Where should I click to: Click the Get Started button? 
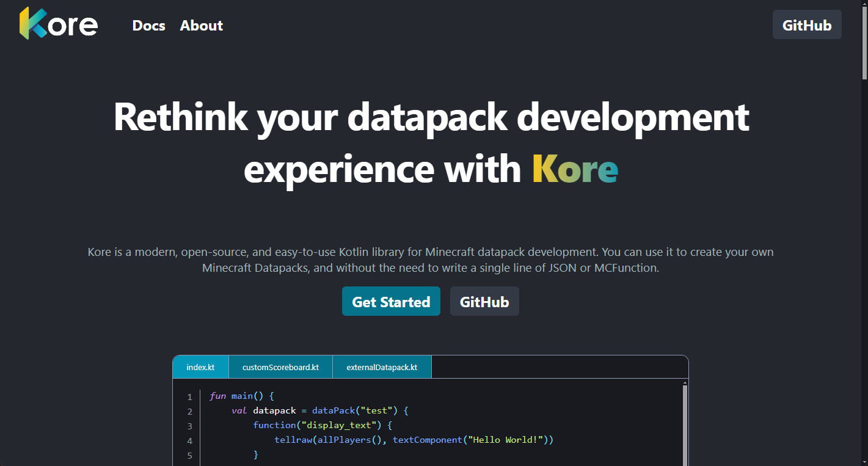point(391,302)
